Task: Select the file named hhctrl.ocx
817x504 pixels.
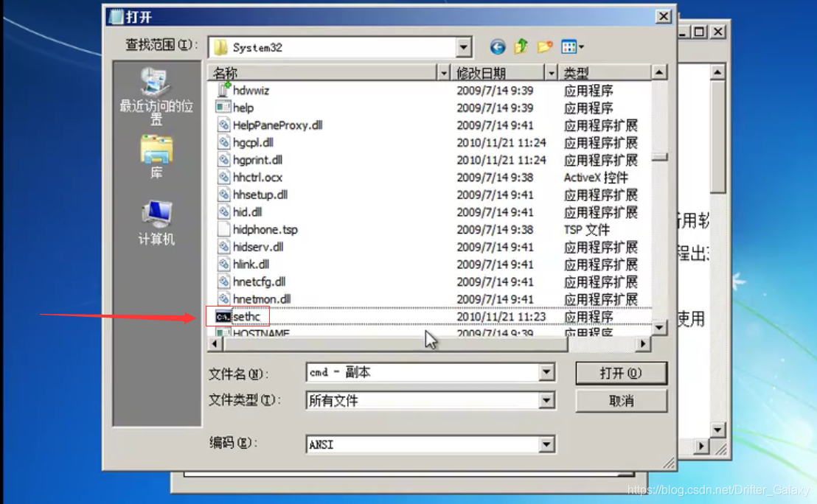Action: pyautogui.click(x=257, y=178)
